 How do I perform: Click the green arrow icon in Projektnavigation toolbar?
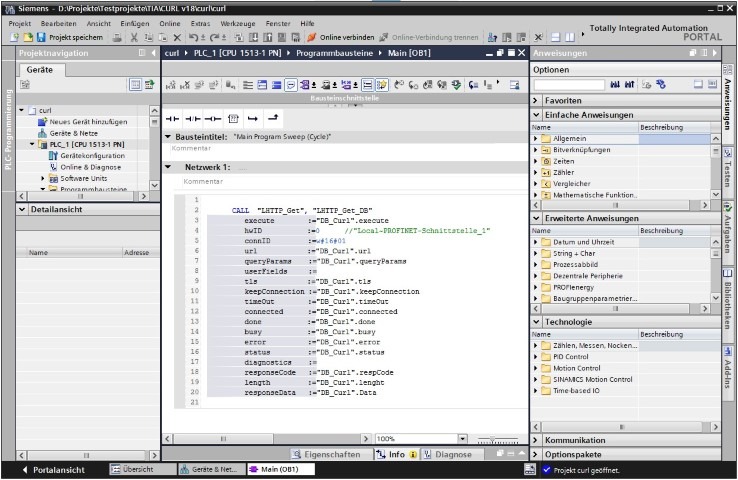[150, 85]
